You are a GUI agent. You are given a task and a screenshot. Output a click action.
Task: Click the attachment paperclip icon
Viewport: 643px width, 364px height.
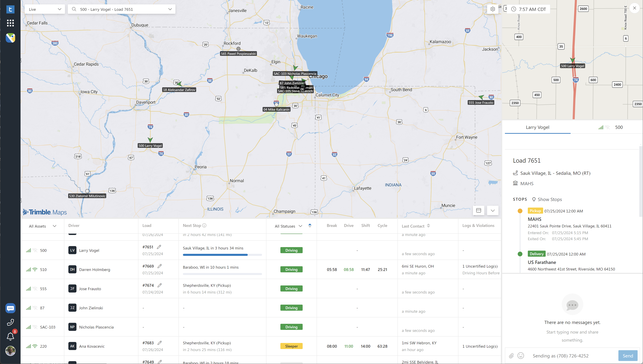pyautogui.click(x=511, y=356)
